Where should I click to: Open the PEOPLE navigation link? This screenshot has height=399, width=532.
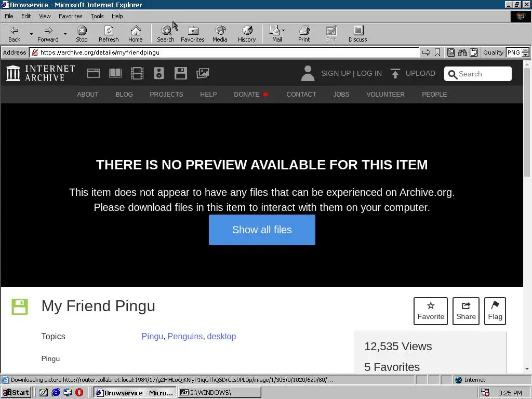click(x=434, y=95)
